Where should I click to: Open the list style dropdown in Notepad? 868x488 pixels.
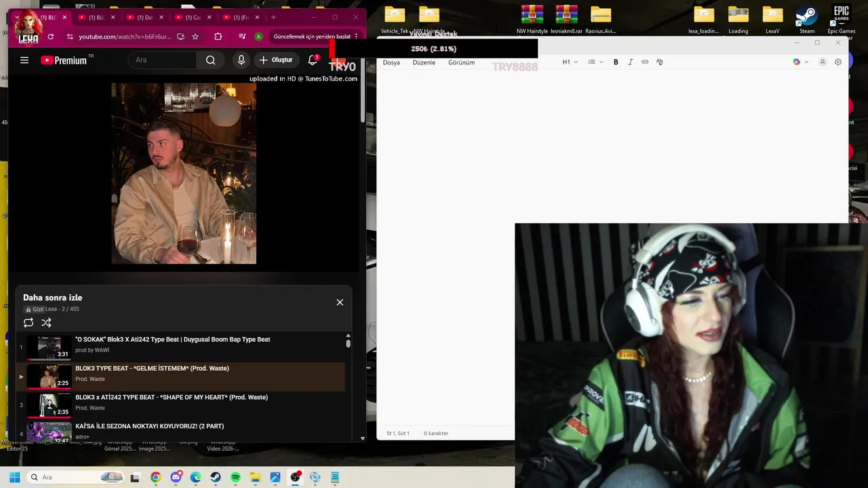(595, 62)
